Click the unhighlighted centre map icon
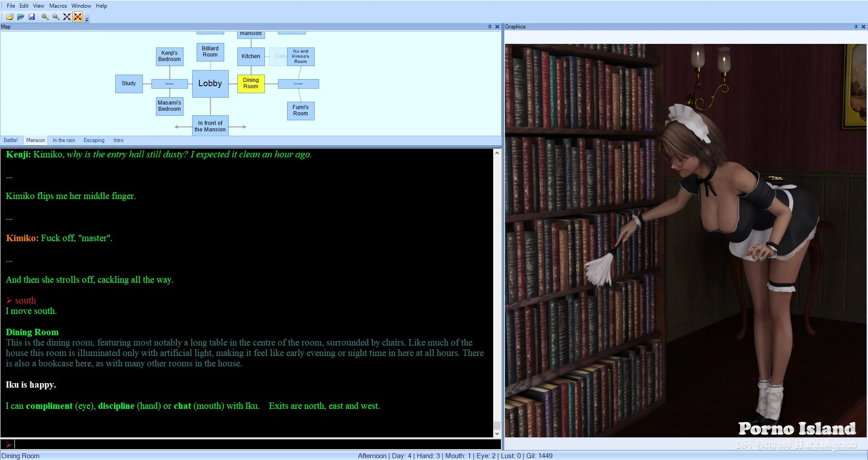The width and height of the screenshot is (868, 460). [67, 17]
